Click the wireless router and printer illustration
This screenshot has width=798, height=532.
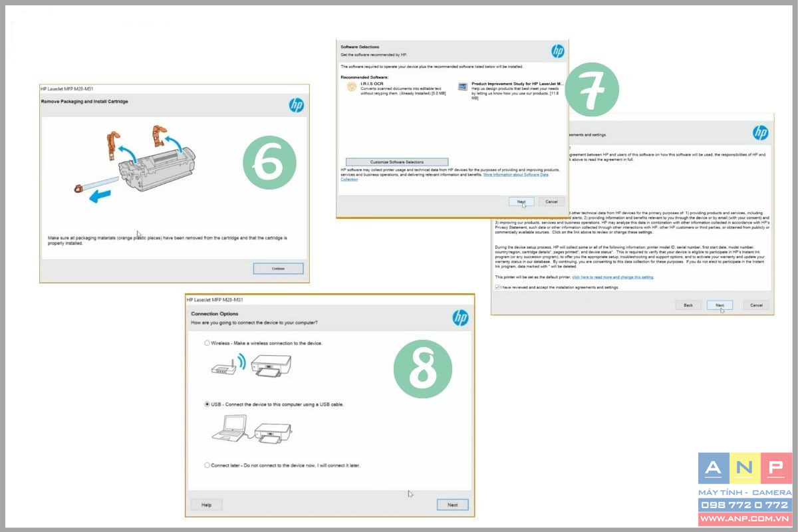pos(251,364)
